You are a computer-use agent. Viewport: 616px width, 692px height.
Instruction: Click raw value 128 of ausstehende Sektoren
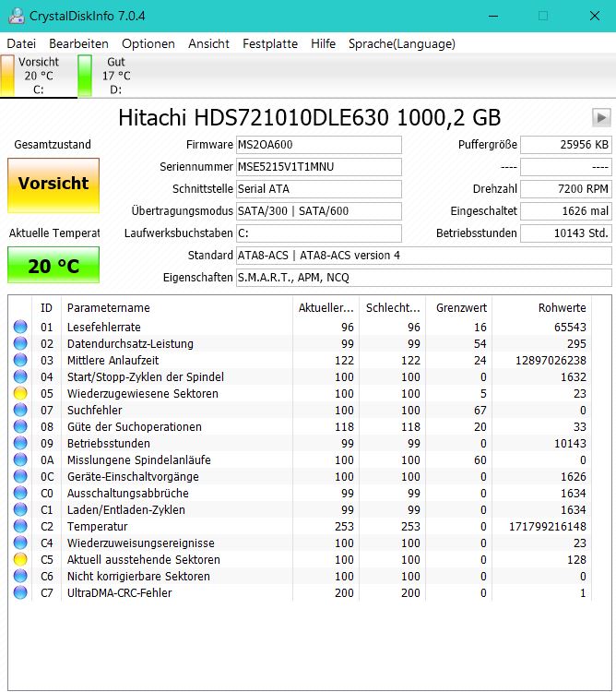(576, 559)
